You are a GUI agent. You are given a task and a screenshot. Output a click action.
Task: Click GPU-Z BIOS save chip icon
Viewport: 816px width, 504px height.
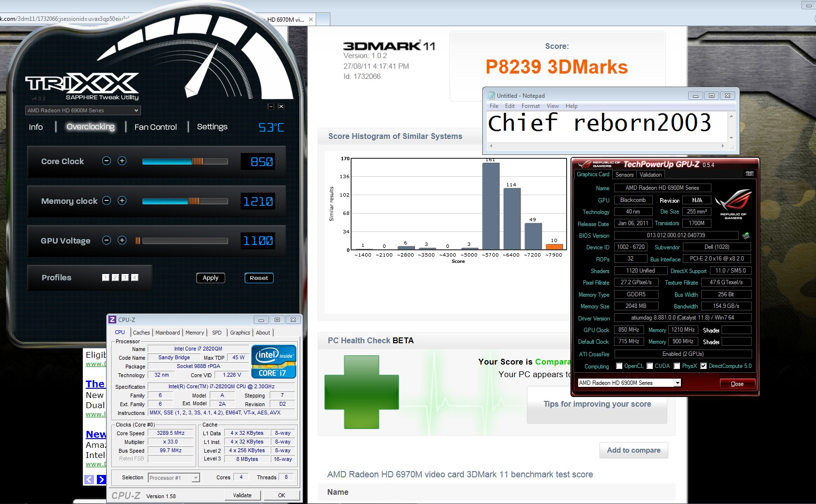746,235
